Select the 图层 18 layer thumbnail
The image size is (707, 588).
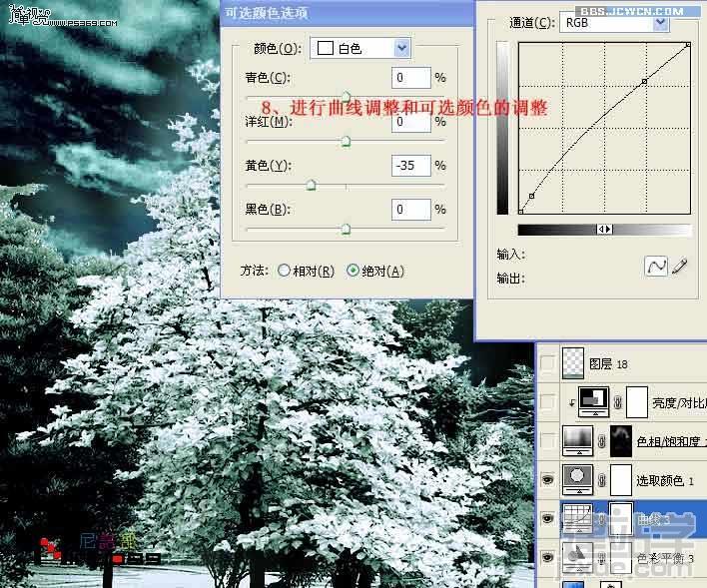572,362
